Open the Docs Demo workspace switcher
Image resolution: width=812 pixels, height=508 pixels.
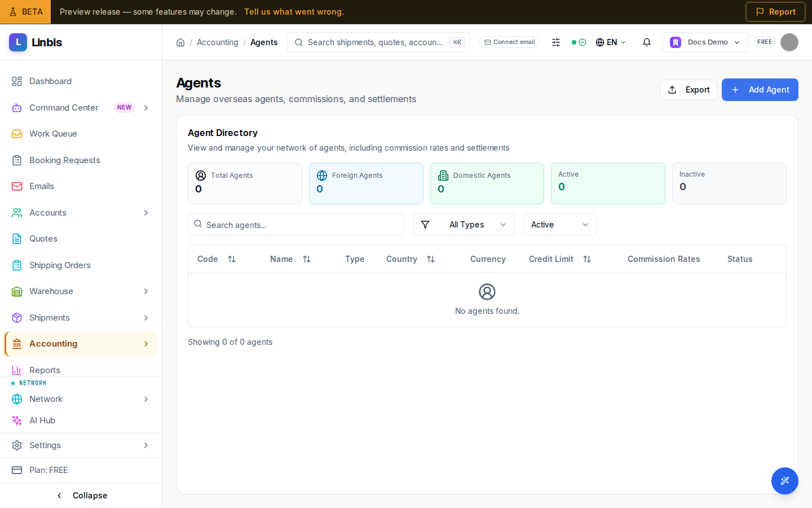705,42
